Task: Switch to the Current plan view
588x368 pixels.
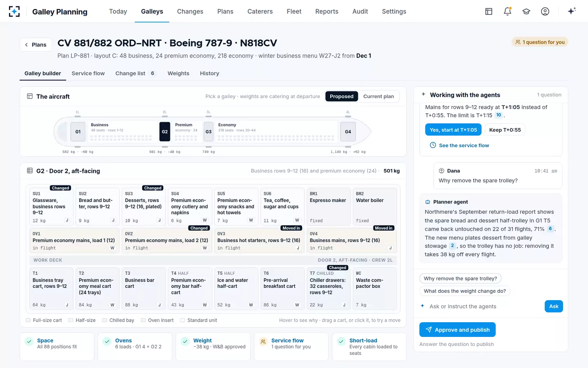Action: 379,96
